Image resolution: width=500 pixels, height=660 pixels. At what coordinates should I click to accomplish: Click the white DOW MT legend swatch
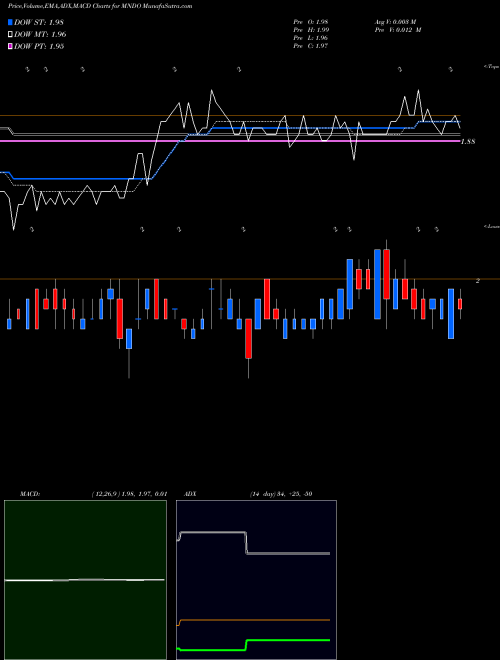click(10, 35)
